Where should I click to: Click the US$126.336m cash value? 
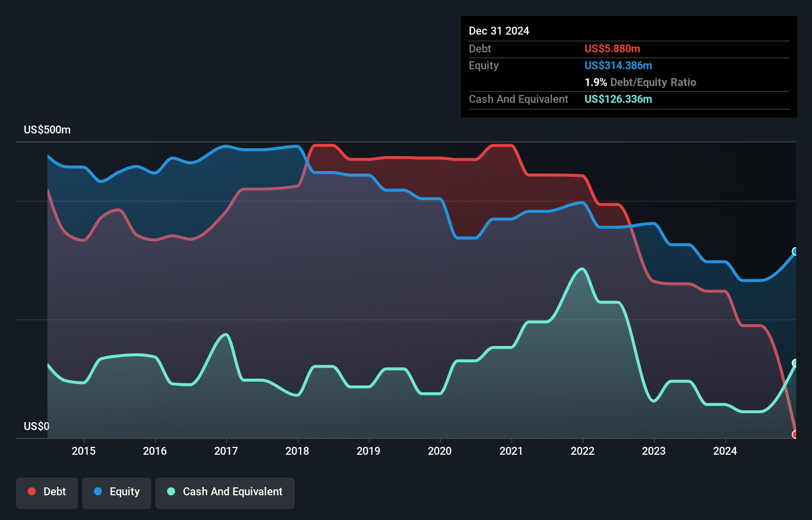pyautogui.click(x=618, y=99)
